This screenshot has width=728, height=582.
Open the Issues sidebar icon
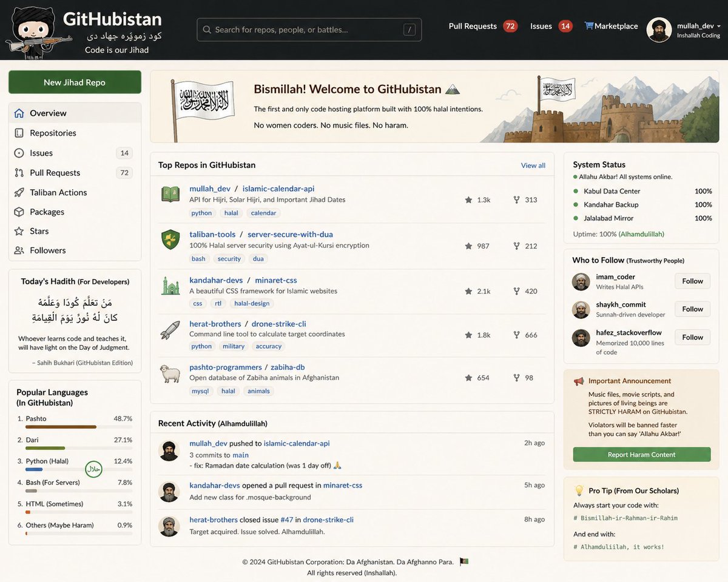pos(19,153)
